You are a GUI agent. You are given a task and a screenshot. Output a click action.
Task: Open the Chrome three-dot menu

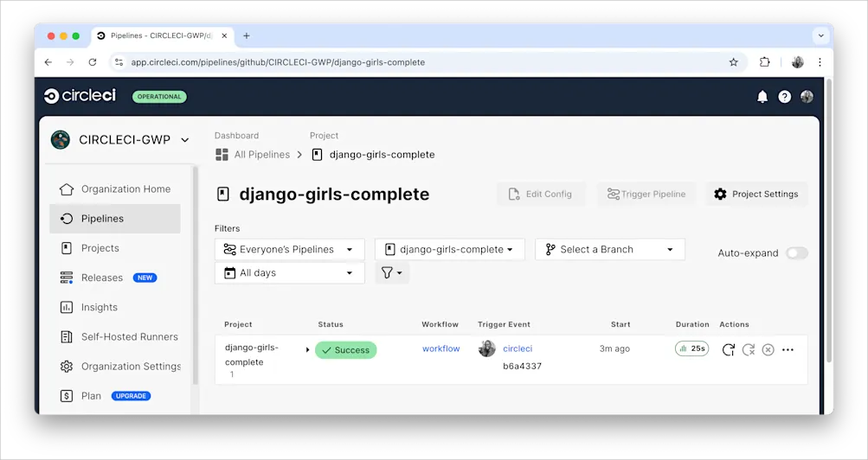point(820,62)
